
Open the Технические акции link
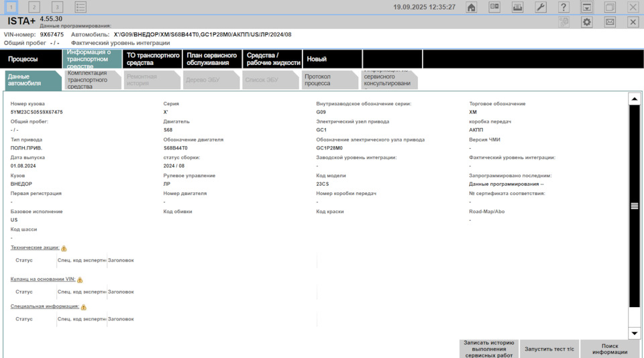pyautogui.click(x=35, y=247)
